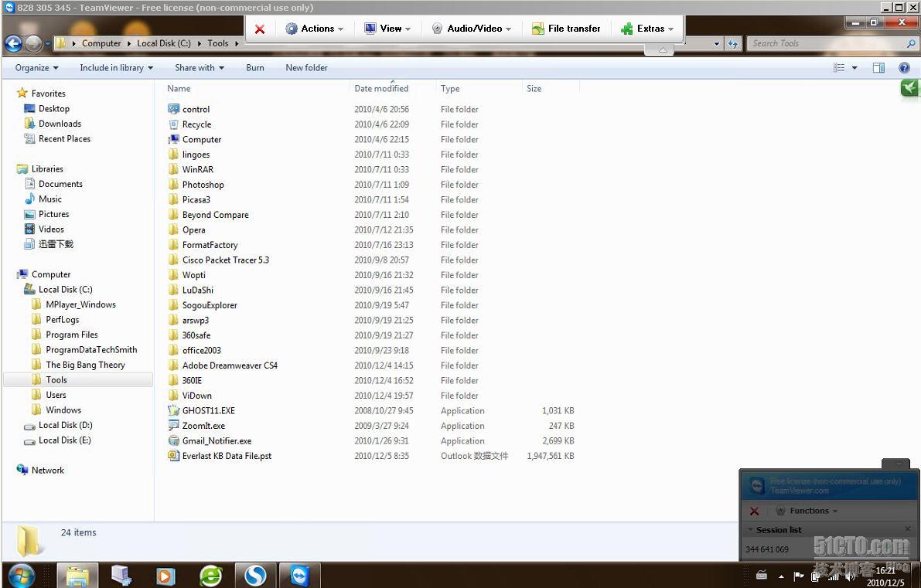921x588 pixels.
Task: Click Computer in the address breadcrumb
Action: [x=101, y=43]
